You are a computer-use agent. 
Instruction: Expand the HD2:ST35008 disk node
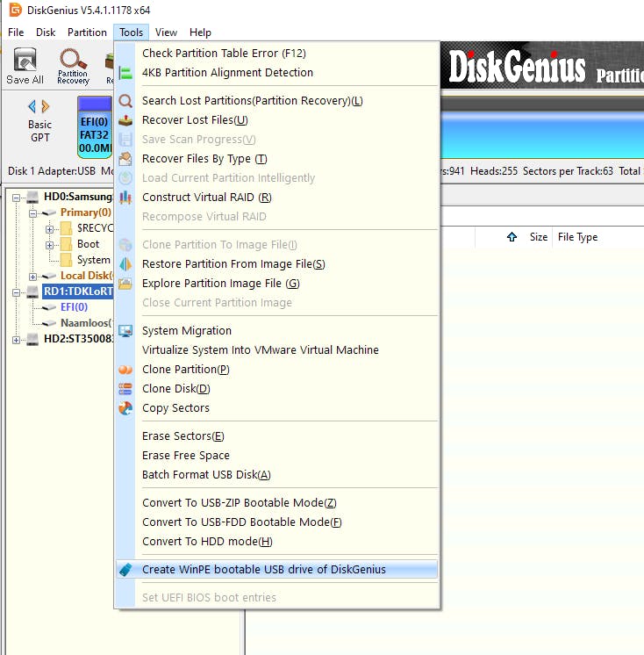(16, 340)
